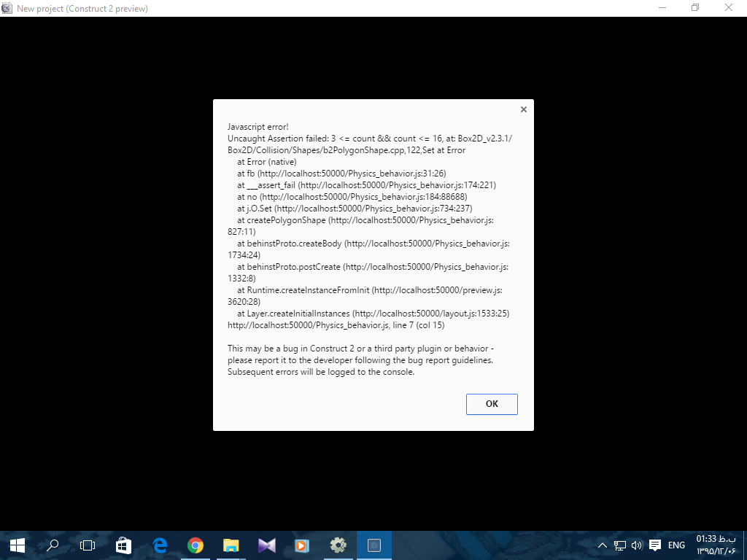Switch to Google Chrome in the taskbar
Screen dimensions: 747x560
[x=196, y=545]
